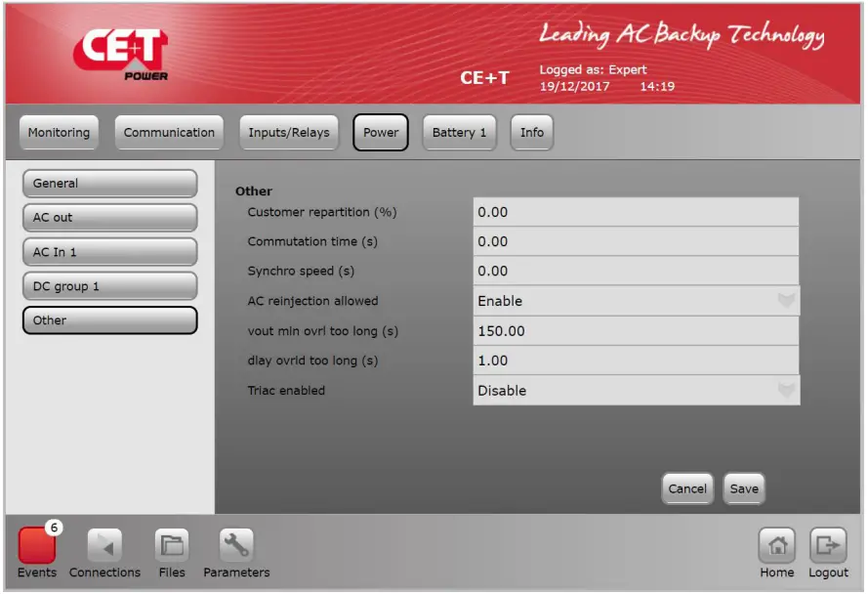Select AC out in the sidebar
The width and height of the screenshot is (868, 594).
point(109,218)
